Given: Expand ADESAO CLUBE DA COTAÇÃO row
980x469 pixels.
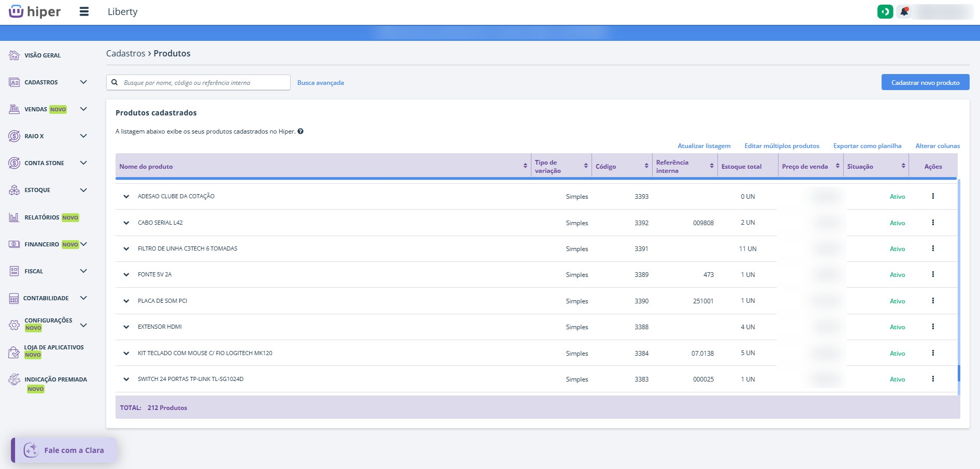Looking at the screenshot, I should tap(126, 197).
